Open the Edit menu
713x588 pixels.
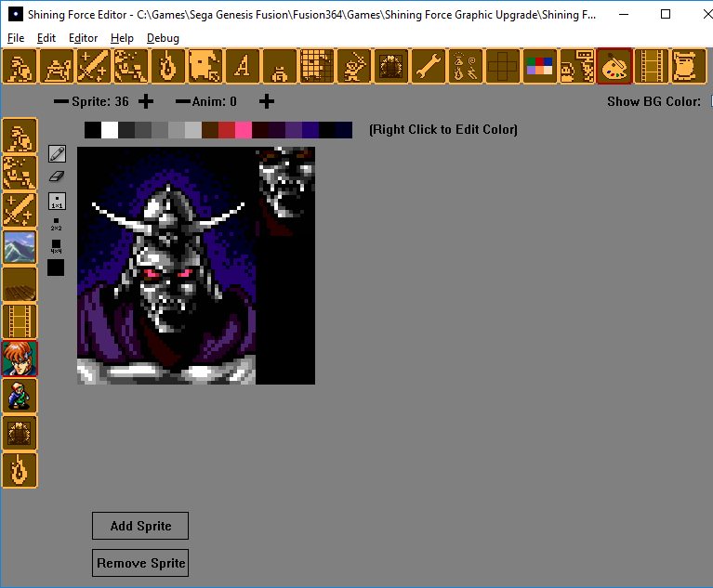(46, 38)
